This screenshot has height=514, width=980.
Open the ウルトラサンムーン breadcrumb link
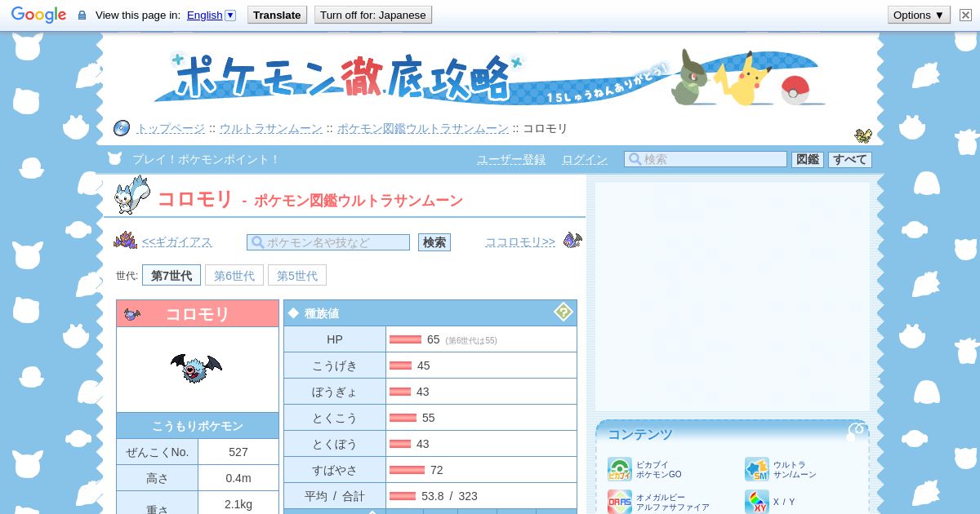tap(270, 128)
